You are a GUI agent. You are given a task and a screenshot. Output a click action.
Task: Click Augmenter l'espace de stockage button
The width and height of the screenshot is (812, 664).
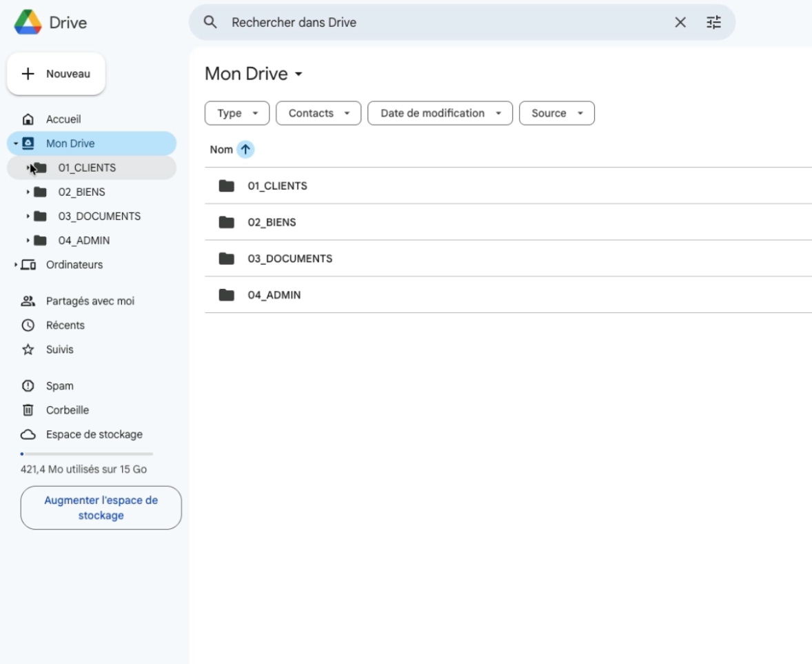coord(101,507)
